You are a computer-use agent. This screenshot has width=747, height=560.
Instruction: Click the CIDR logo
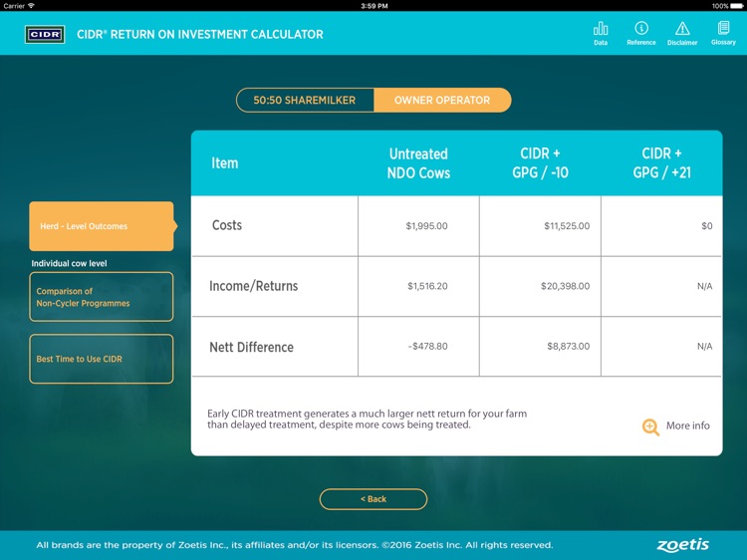(45, 34)
